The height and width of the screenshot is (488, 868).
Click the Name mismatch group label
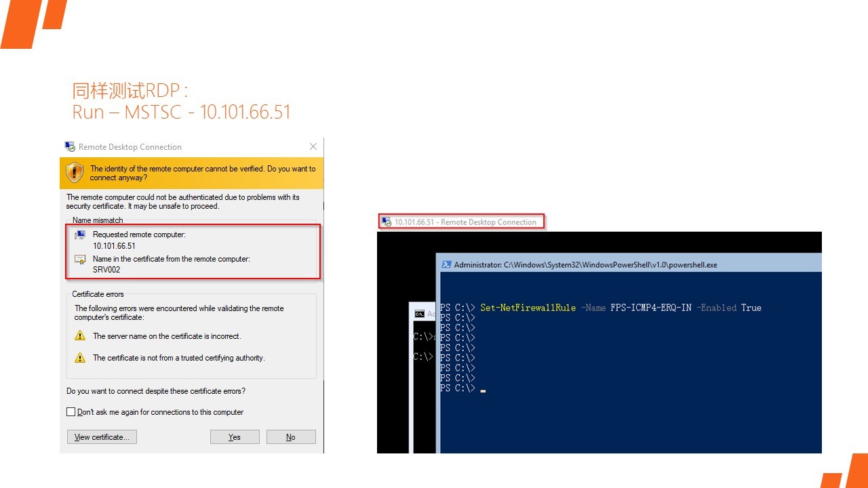click(98, 220)
